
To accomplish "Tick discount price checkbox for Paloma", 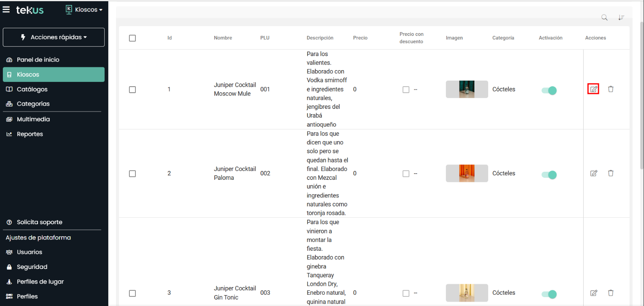I will [x=406, y=174].
